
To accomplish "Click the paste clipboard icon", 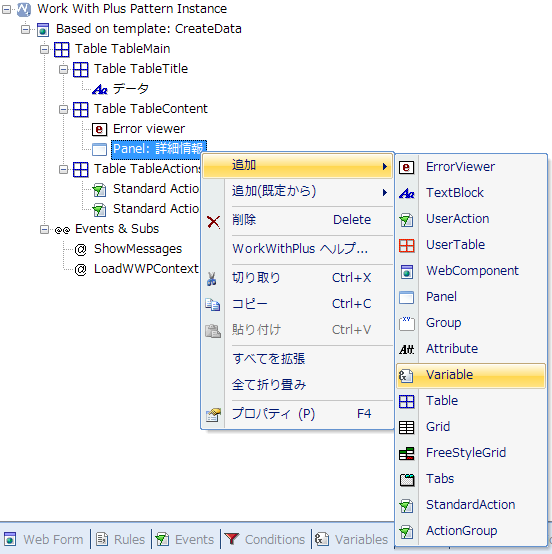I will (213, 331).
